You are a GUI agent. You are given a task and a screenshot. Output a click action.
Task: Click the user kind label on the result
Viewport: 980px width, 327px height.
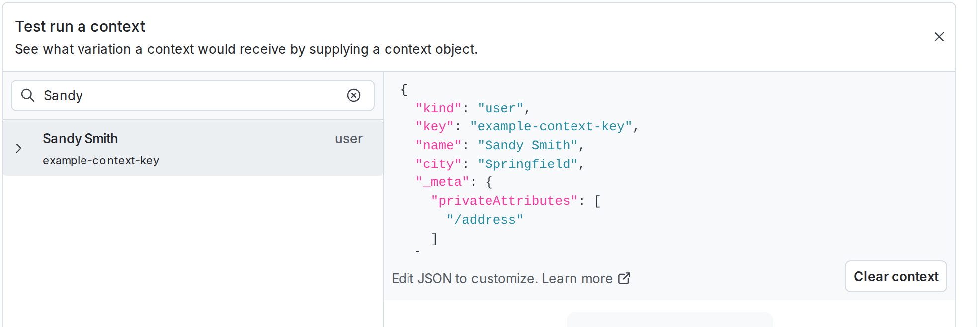point(348,139)
